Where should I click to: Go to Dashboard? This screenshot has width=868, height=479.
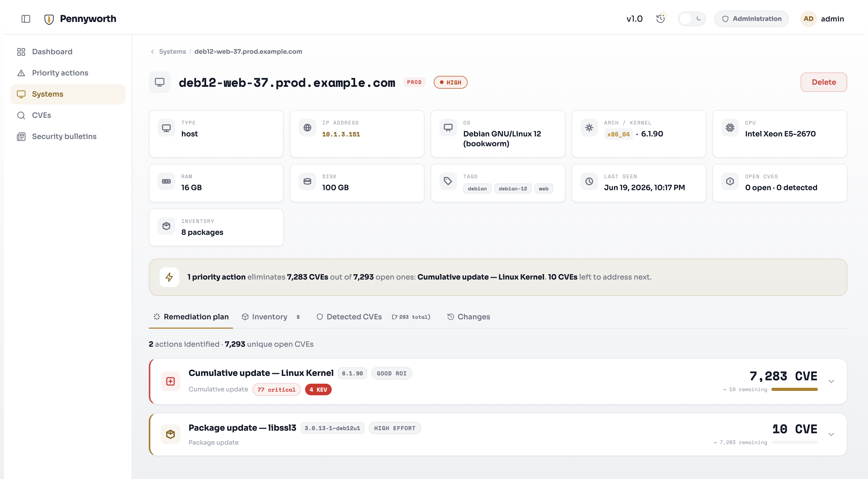pyautogui.click(x=68, y=52)
